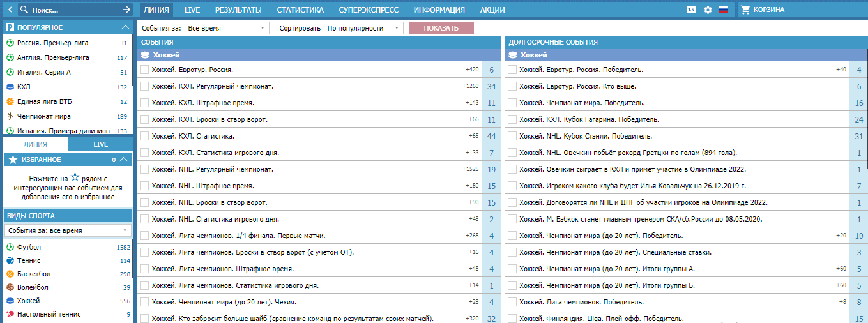Click count 31 for NHL Кубок Стэнли
The height and width of the screenshot is (323, 868).
pos(858,136)
